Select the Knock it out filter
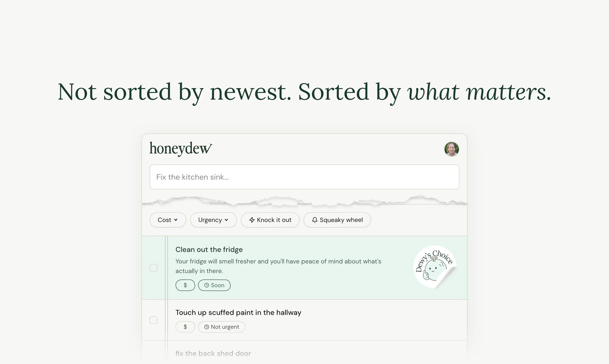 [x=270, y=220]
